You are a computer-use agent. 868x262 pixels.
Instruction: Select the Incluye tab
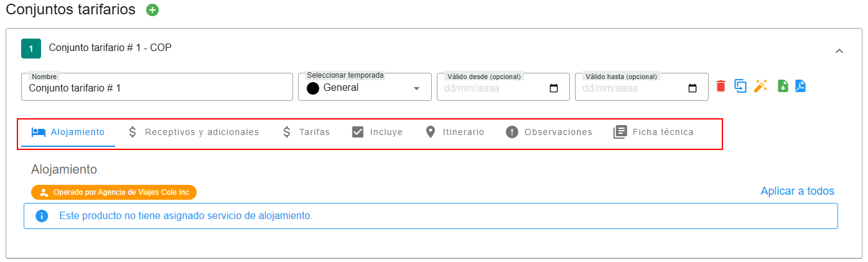(x=377, y=132)
